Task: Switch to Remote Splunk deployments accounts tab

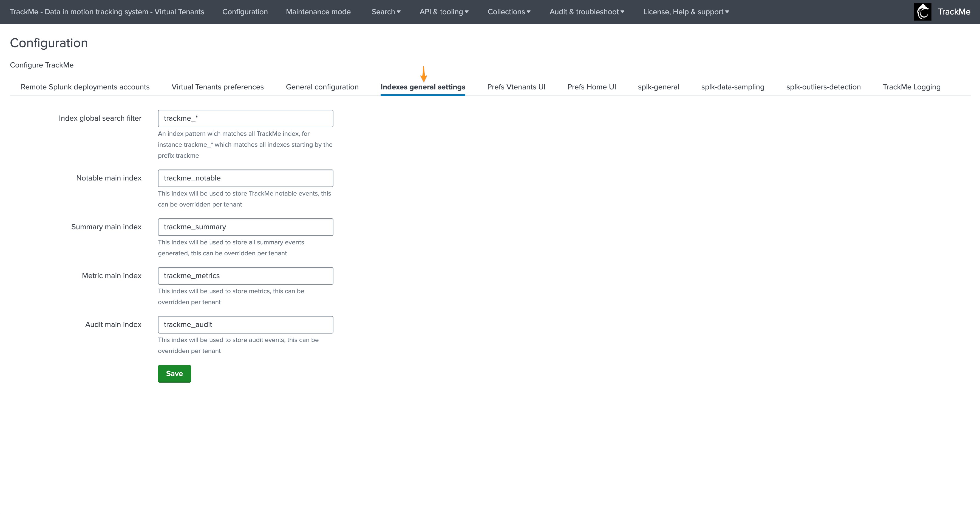Action: 85,87
